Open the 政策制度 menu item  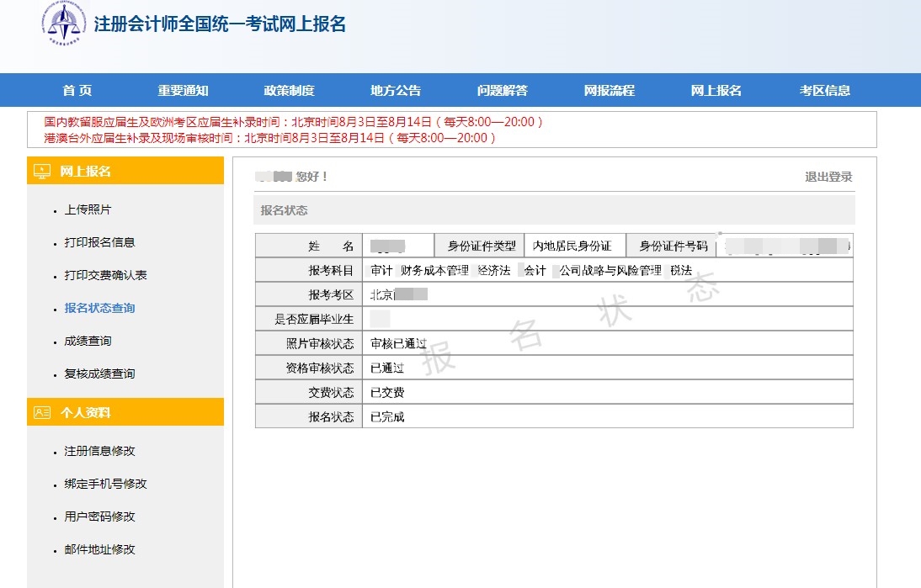(x=290, y=90)
